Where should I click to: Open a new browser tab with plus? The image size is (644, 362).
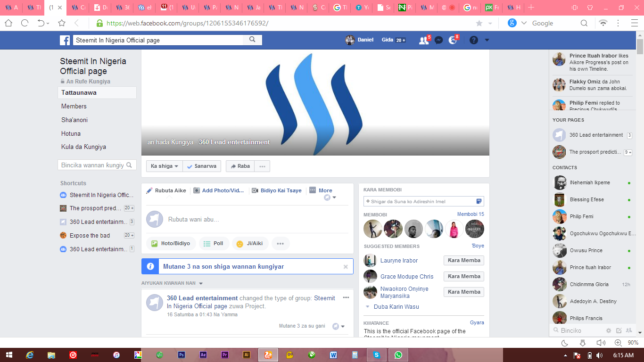coord(531,8)
